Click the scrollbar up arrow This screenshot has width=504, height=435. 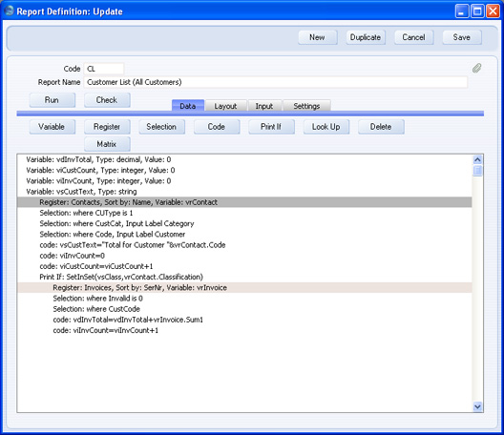click(477, 159)
